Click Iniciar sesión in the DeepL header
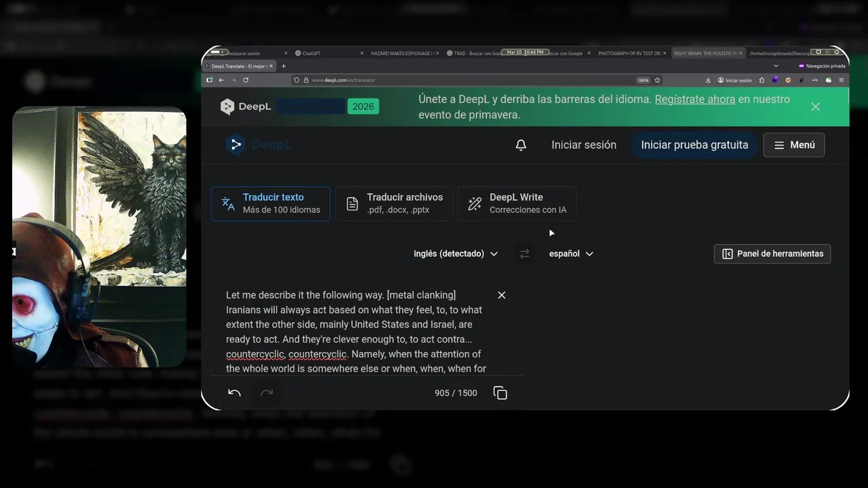 pyautogui.click(x=584, y=145)
